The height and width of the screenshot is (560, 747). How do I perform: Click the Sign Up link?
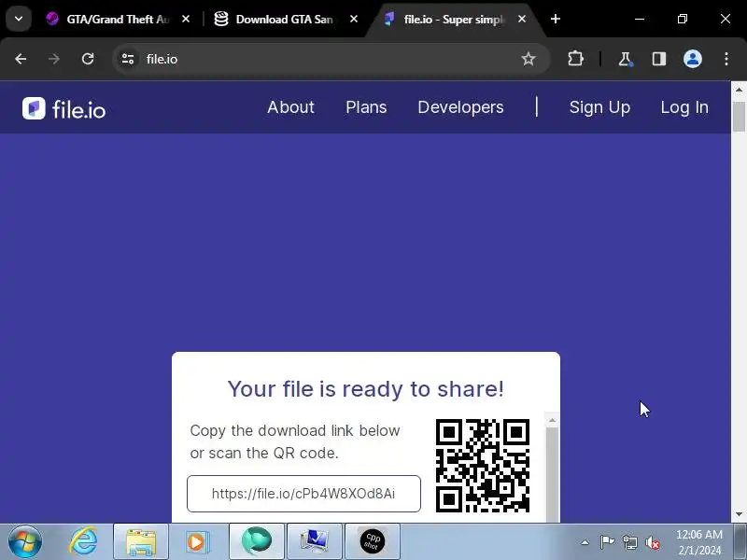(x=599, y=107)
